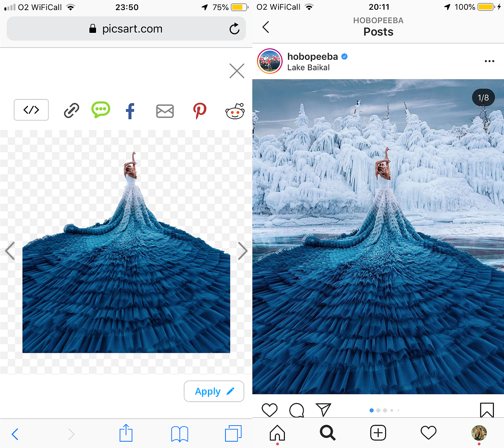Image resolution: width=504 pixels, height=448 pixels.
Task: Go back from Instagram Posts
Action: pyautogui.click(x=266, y=27)
